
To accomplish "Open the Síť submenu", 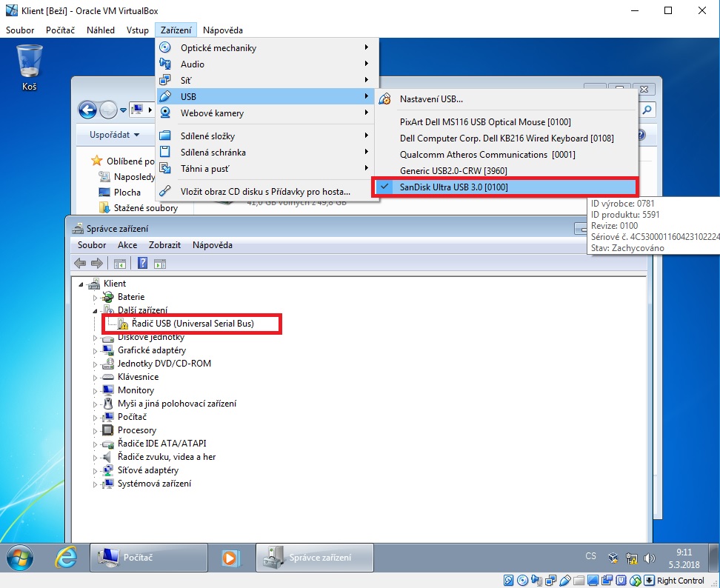I will [x=267, y=80].
